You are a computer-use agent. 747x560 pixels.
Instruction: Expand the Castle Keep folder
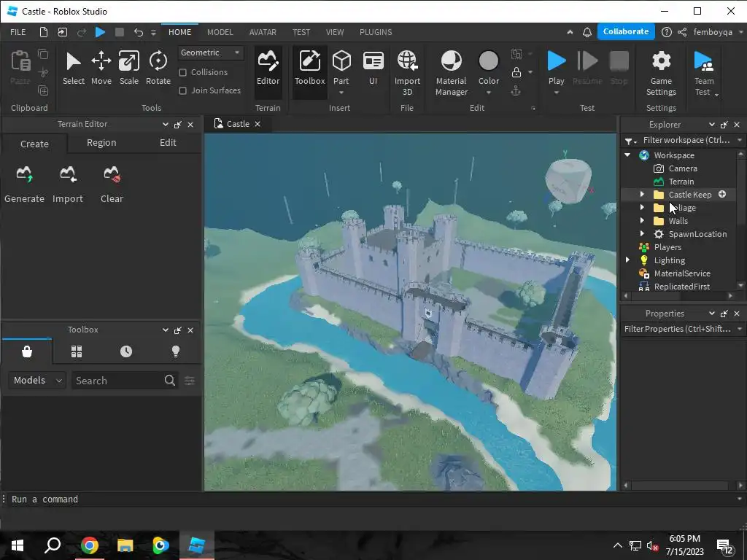642,194
